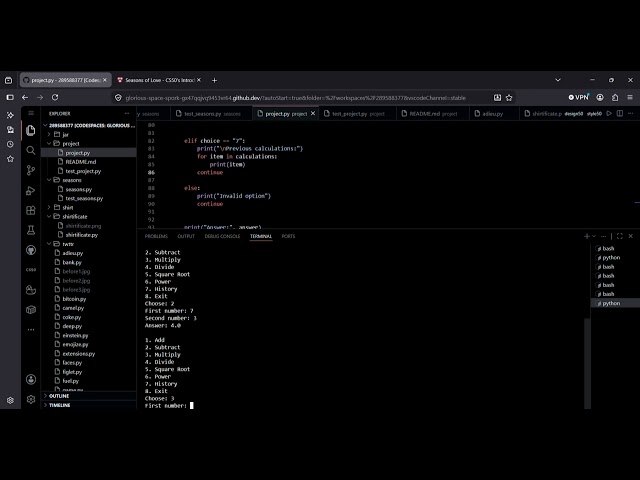640x480 pixels.
Task: Click browser forward arrow
Action: point(40,98)
